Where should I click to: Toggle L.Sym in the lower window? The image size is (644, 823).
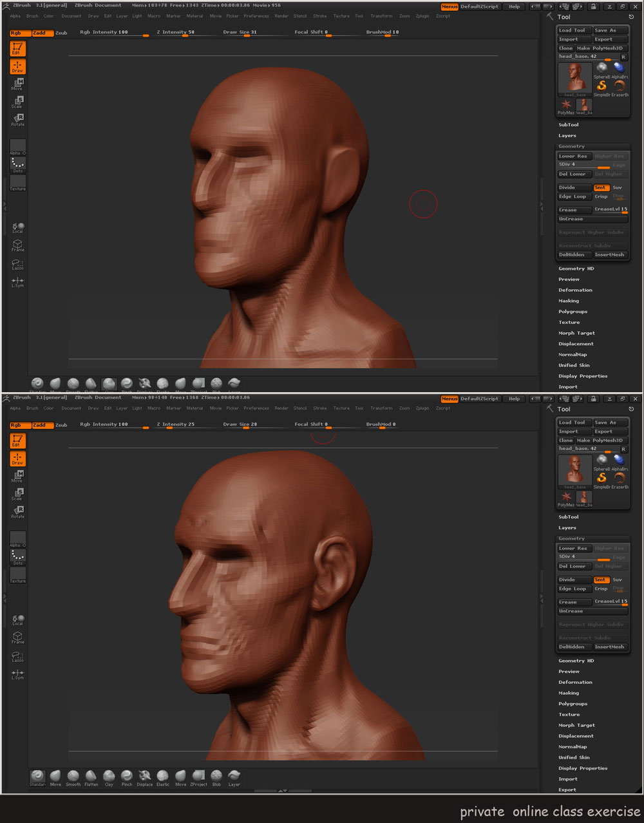click(17, 674)
